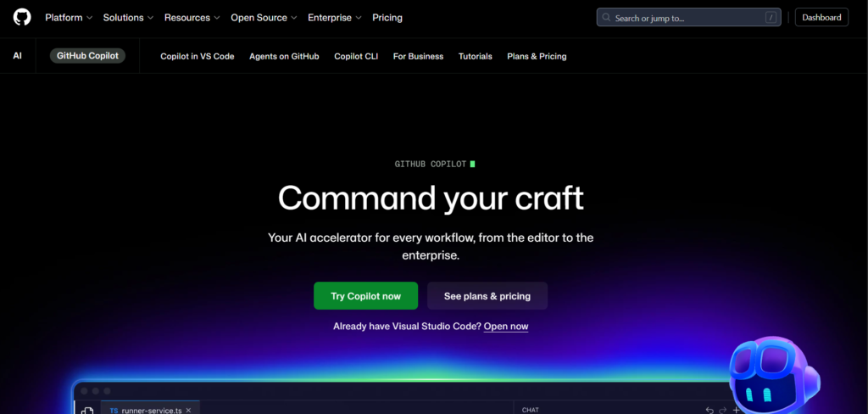View Plans & Pricing in subnav

537,57
